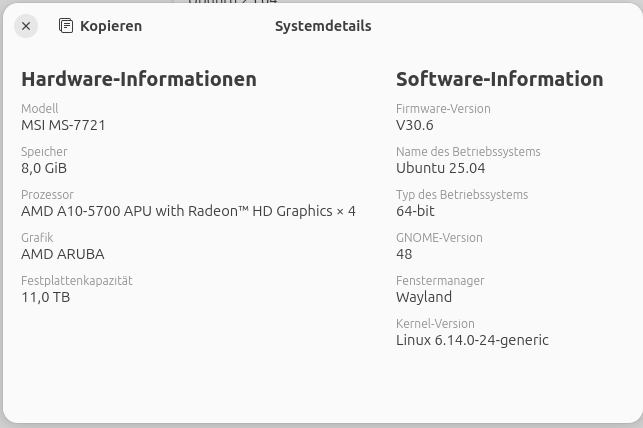The height and width of the screenshot is (428, 643).
Task: Select the MSI MS-7721 model value
Action: click(63, 125)
